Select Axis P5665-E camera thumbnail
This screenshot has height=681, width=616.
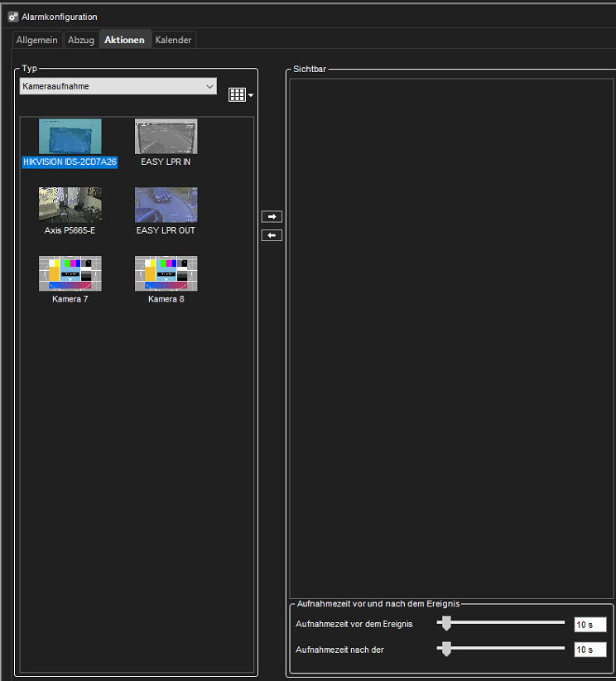tap(70, 205)
